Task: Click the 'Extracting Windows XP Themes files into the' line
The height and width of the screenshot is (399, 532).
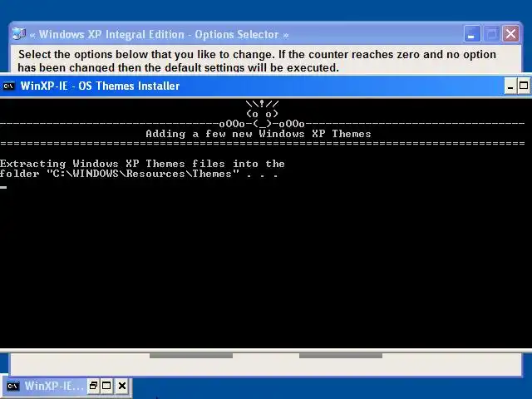Action: [x=142, y=164]
